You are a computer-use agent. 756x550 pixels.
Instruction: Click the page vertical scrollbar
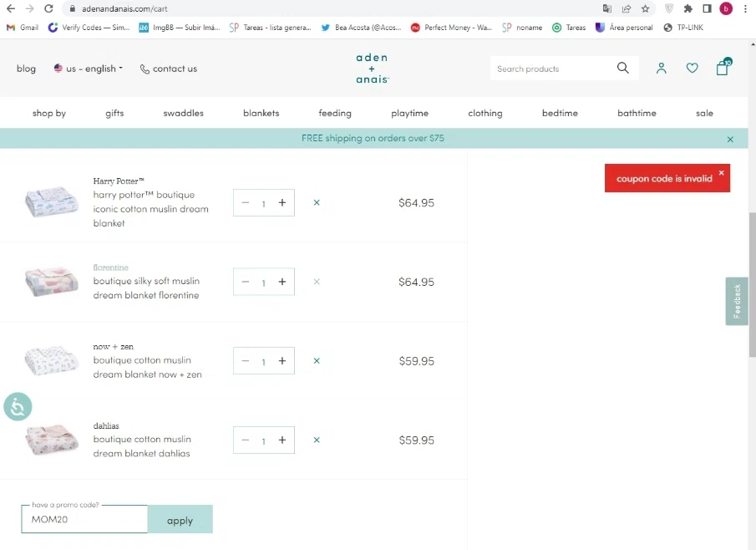click(752, 285)
